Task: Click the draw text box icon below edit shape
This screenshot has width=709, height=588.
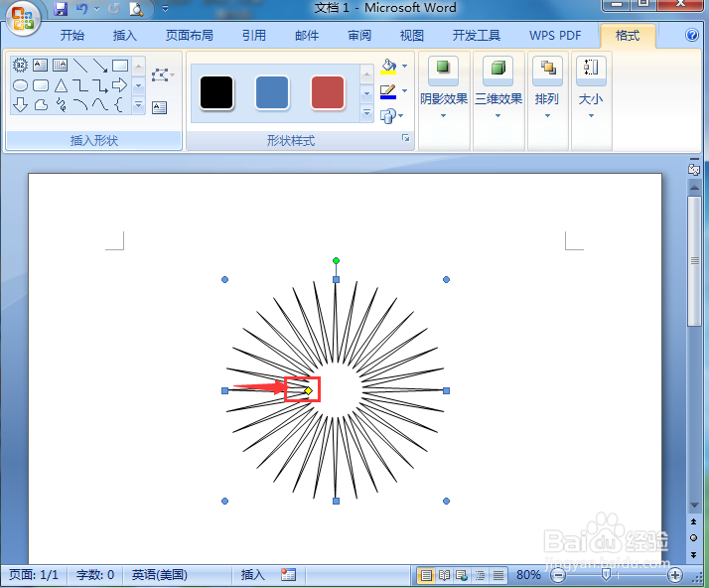Action: [x=159, y=107]
